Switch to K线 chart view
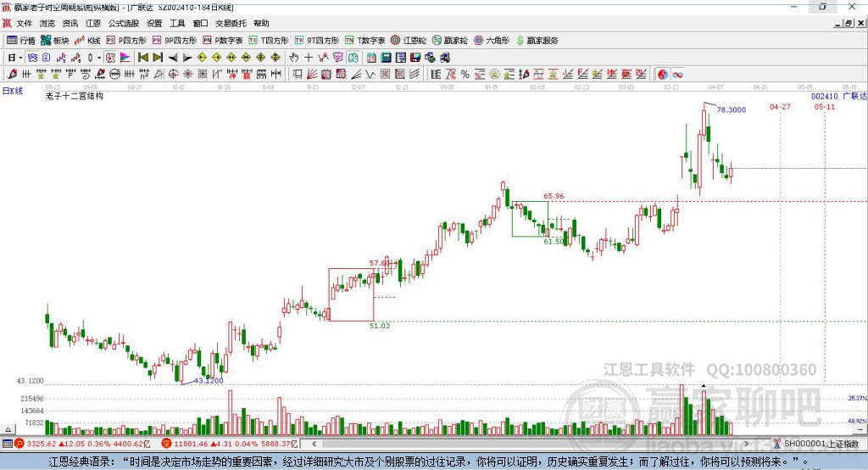 click(88, 41)
